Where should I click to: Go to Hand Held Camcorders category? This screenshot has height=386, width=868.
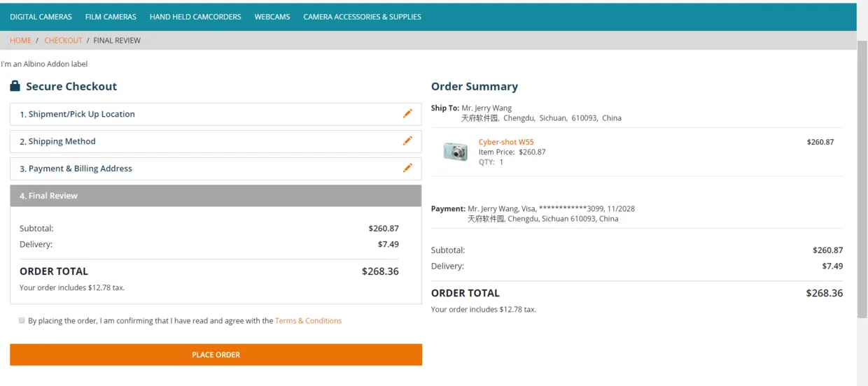195,17
